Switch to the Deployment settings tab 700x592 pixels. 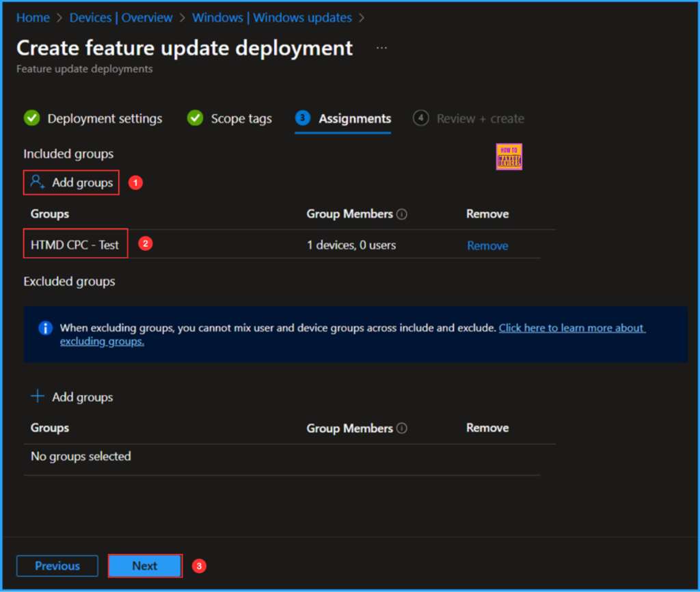105,118
